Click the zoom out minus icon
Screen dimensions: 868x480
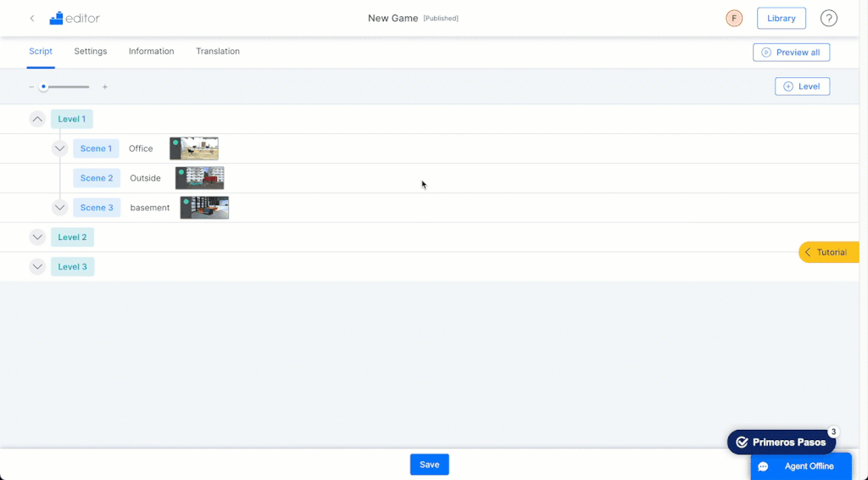[x=31, y=87]
